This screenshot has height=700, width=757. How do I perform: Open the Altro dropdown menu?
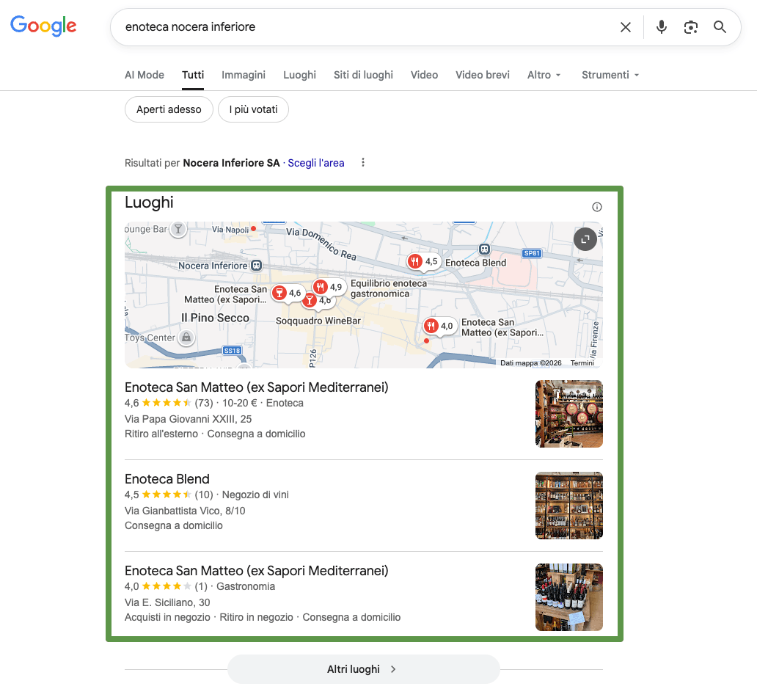(x=544, y=75)
